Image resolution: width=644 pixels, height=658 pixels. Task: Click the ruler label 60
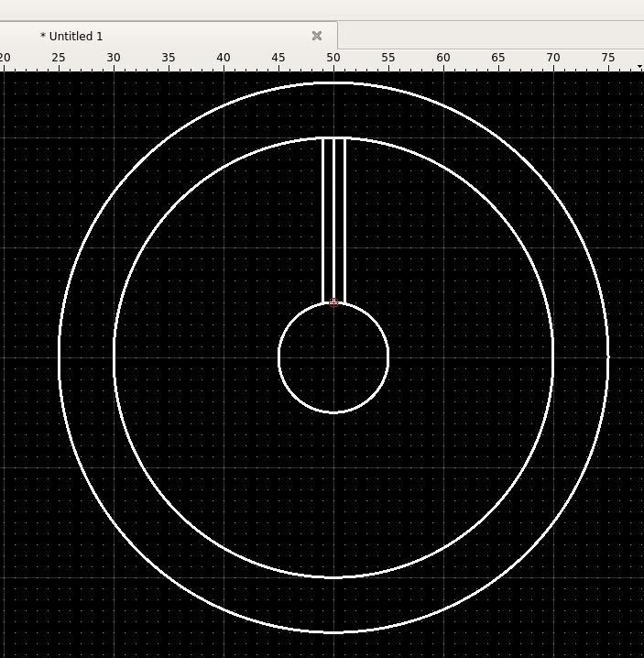[443, 58]
